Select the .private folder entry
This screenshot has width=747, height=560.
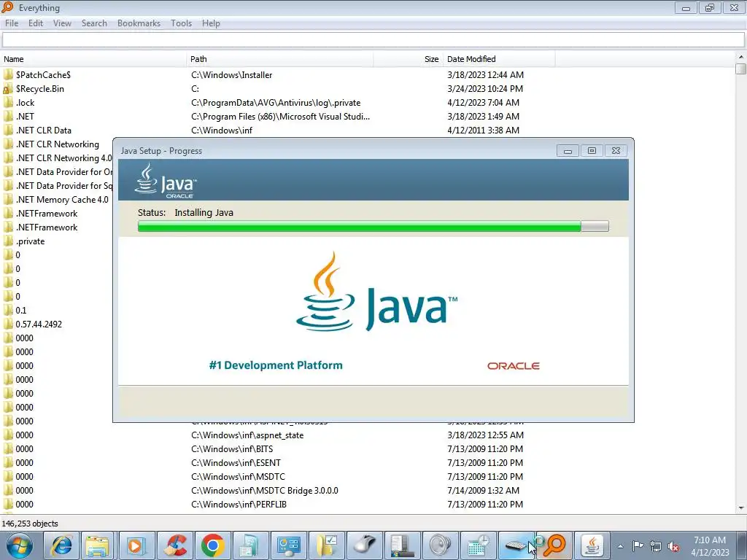click(x=30, y=241)
